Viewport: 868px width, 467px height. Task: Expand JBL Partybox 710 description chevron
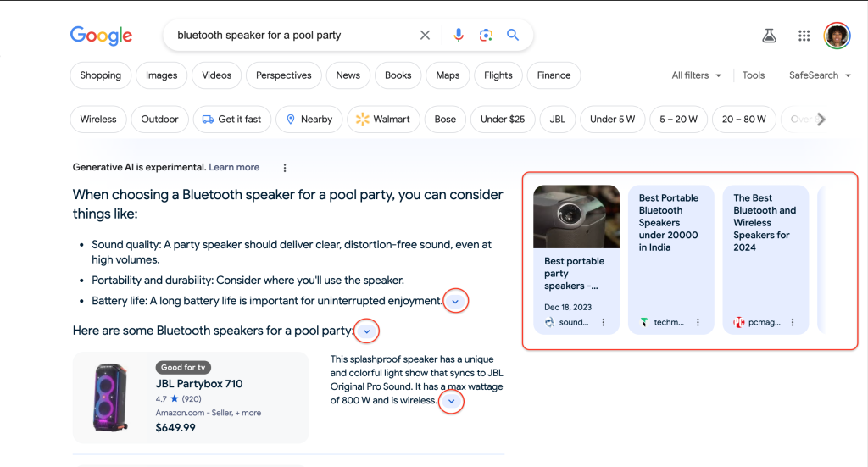(x=451, y=401)
